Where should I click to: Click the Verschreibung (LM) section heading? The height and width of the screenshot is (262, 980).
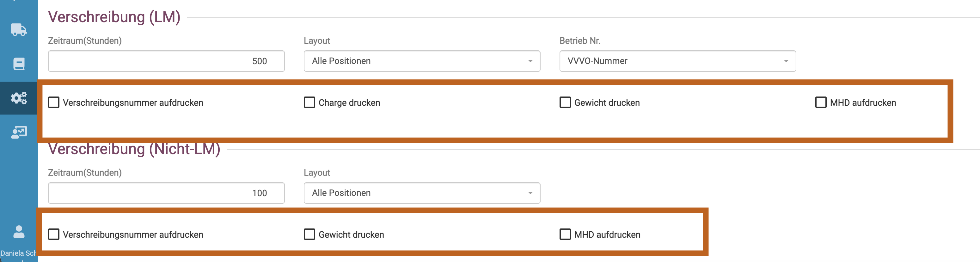[114, 17]
